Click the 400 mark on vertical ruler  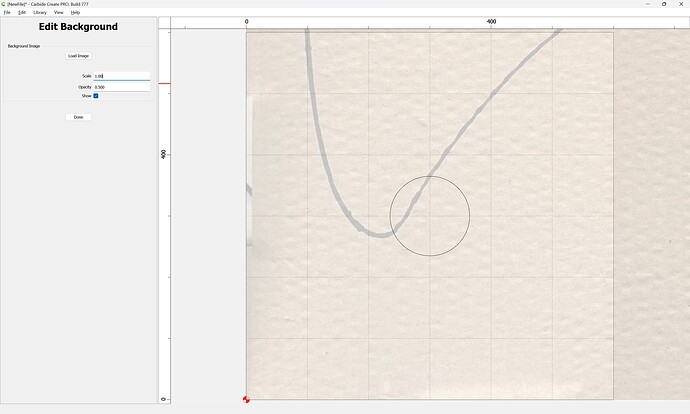pyautogui.click(x=164, y=154)
